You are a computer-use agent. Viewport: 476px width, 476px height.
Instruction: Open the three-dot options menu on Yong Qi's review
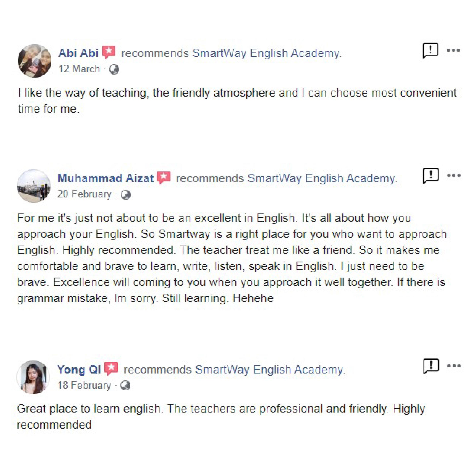(x=454, y=366)
